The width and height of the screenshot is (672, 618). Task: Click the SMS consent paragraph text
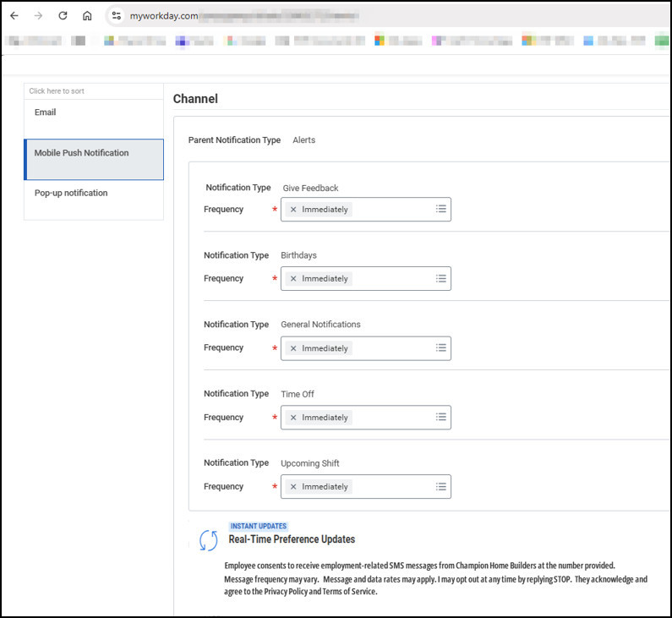click(x=436, y=578)
